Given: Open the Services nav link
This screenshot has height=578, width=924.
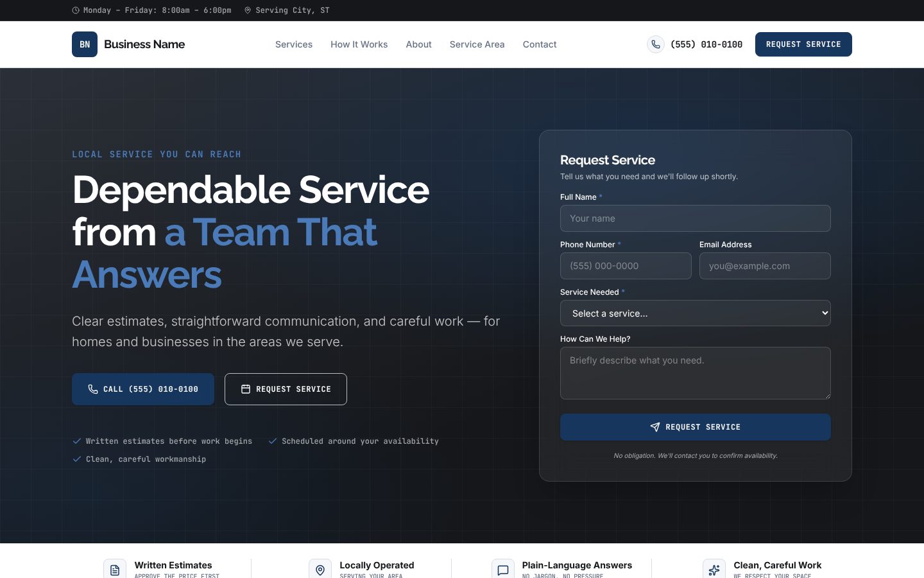Looking at the screenshot, I should 294,44.
